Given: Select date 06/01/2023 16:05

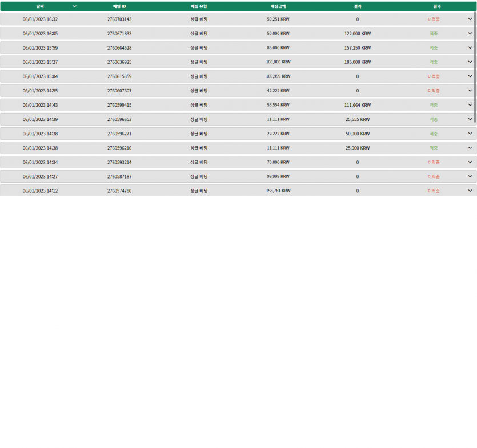Looking at the screenshot, I should coord(40,34).
